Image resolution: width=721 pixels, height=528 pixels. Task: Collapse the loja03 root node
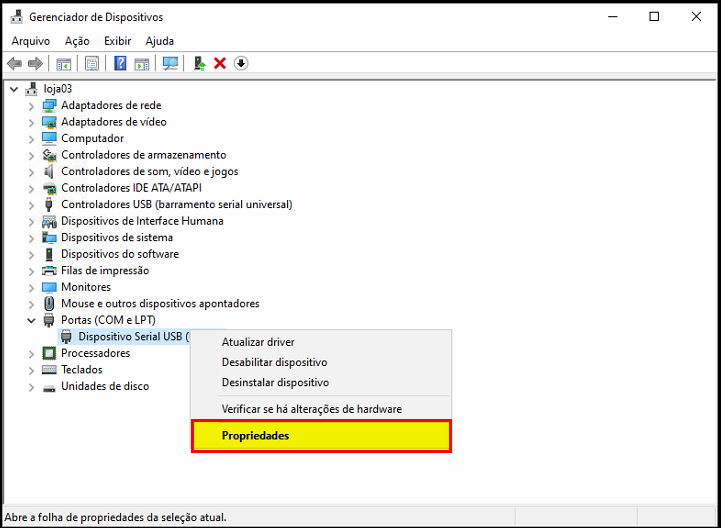14,89
